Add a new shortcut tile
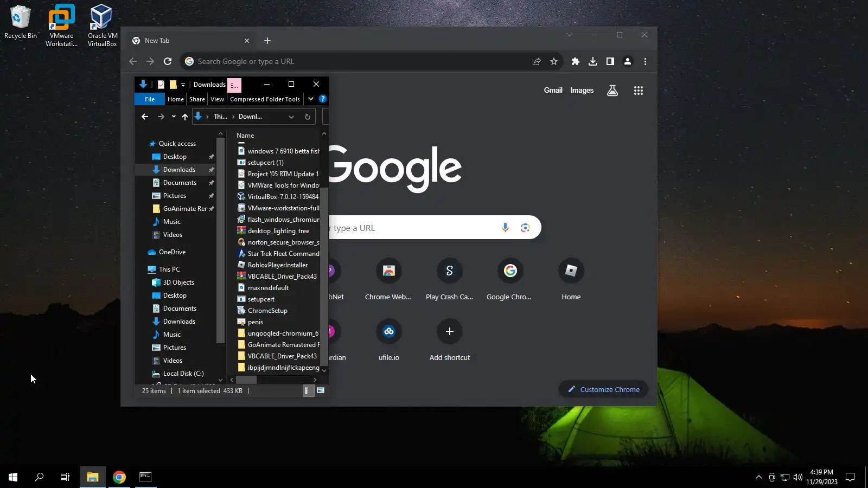Viewport: 868px width, 488px height. pyautogui.click(x=449, y=340)
